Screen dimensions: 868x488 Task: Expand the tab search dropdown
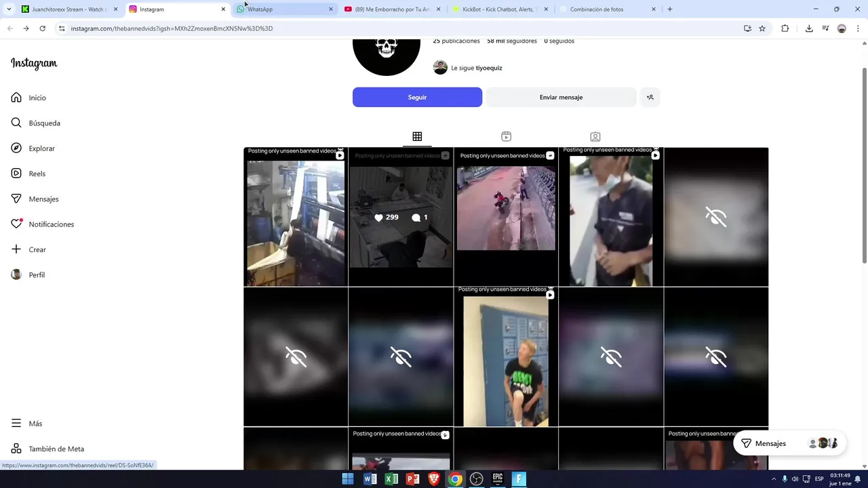point(9,9)
